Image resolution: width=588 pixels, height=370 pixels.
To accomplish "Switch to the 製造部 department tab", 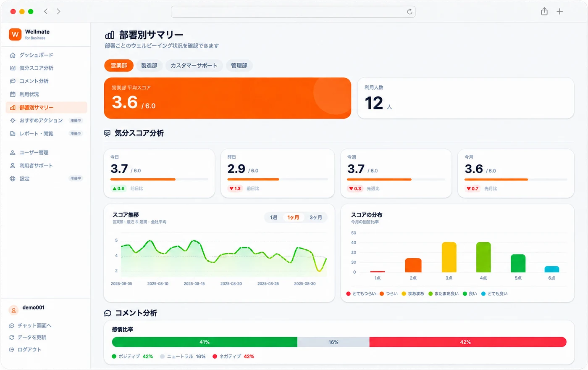I will tap(149, 66).
